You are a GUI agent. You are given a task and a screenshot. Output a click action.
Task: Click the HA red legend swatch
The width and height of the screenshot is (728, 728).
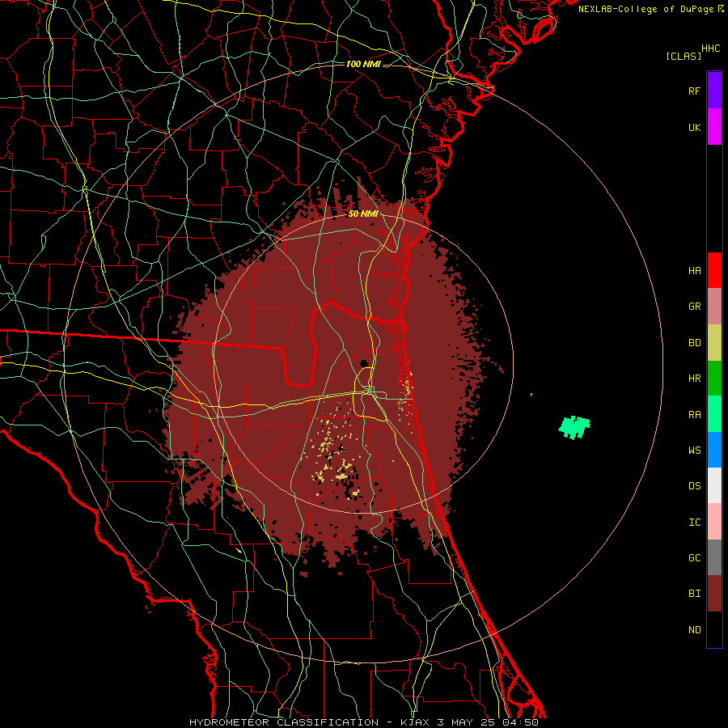tap(714, 270)
